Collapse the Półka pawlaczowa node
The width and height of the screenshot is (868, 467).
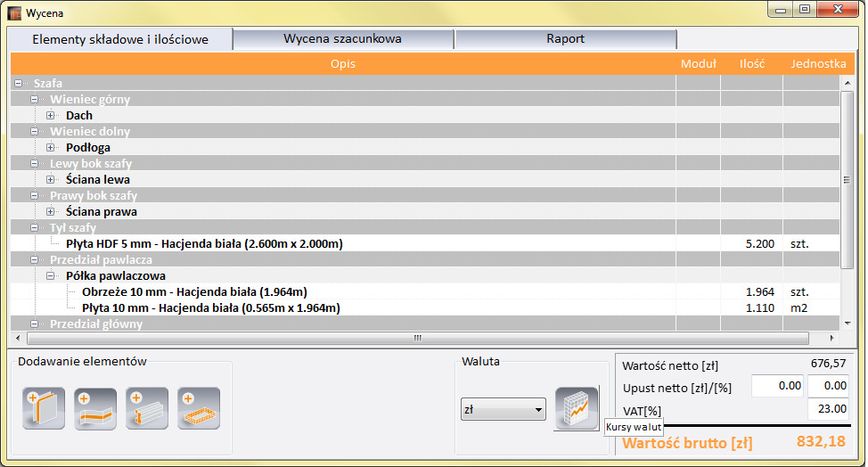pos(51,275)
